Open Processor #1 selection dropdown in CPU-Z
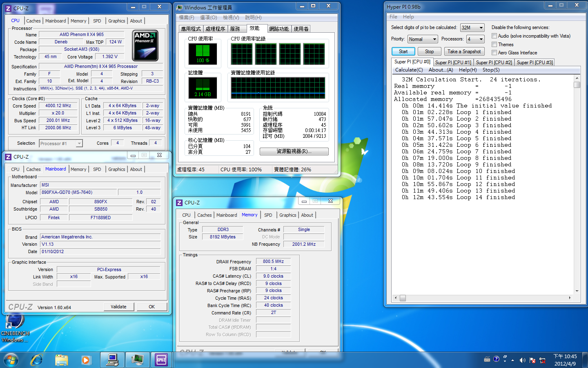Viewport: 588px width, 368px height. [61, 143]
